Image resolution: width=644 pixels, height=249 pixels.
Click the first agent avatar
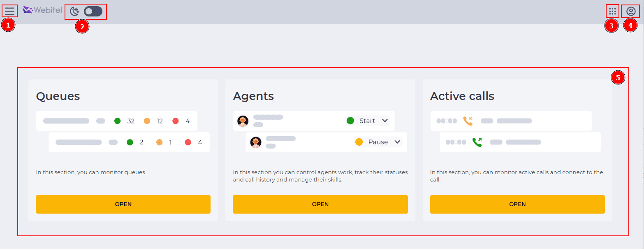click(243, 121)
